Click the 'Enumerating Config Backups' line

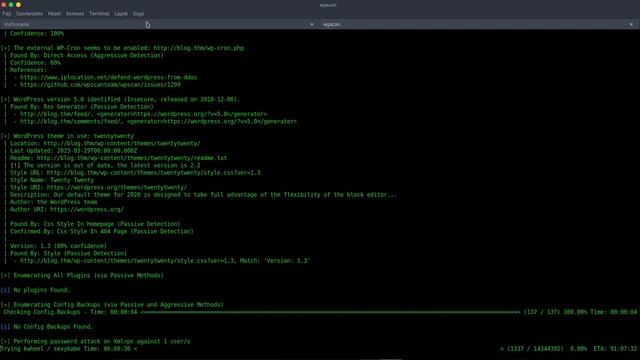pos(112,304)
